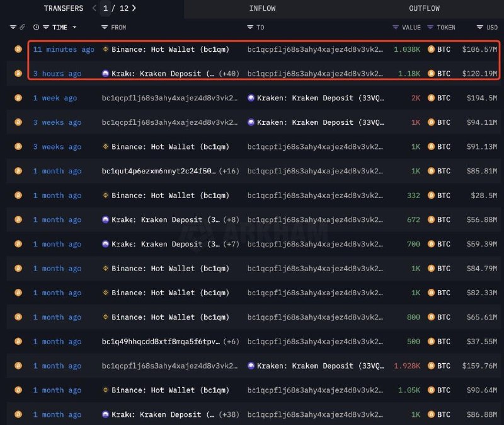The image size is (504, 425).
Task: Click the VALUE column header label
Action: (411, 27)
